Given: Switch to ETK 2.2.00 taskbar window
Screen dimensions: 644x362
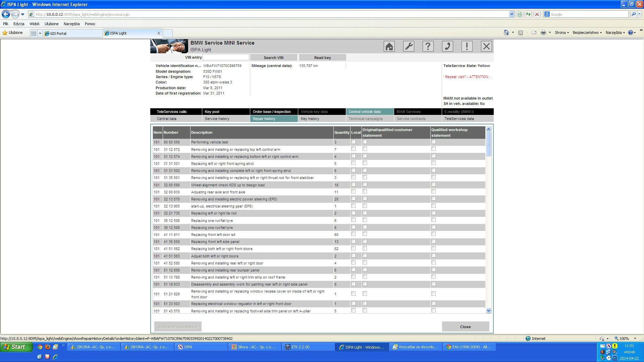Looking at the screenshot, I should [308, 347].
